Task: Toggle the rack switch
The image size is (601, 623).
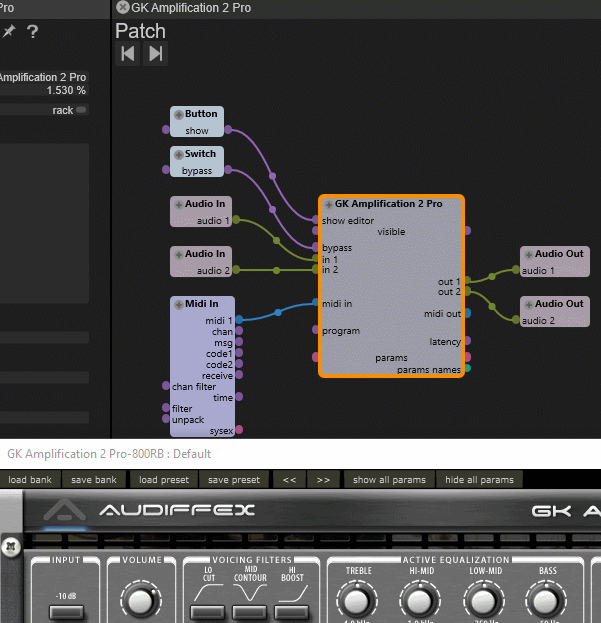Action: point(81,110)
